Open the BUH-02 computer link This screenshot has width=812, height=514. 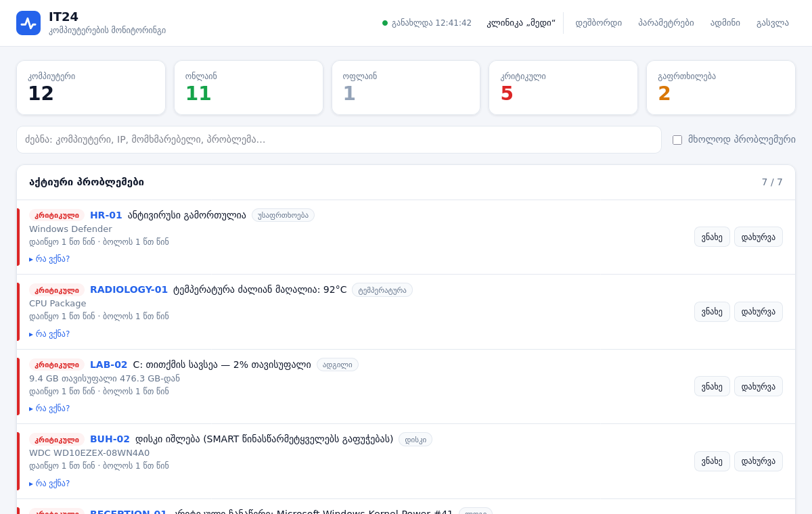click(x=110, y=439)
